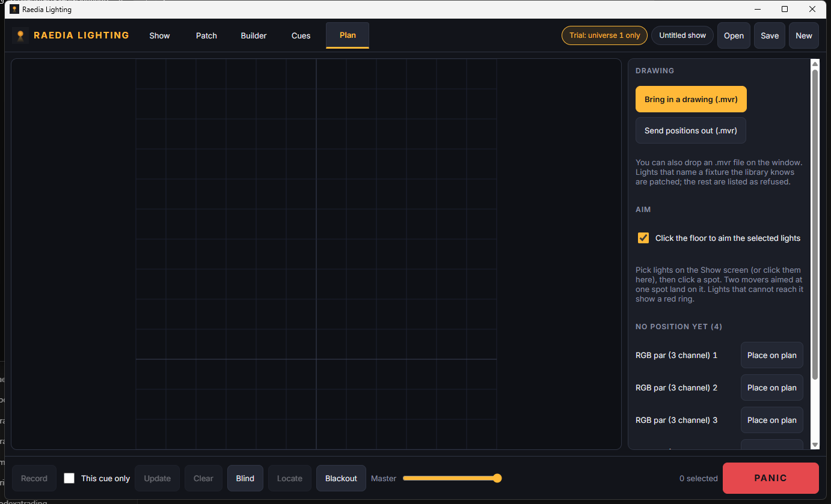Place RGB par (3 channel) 3 on plan

click(771, 420)
